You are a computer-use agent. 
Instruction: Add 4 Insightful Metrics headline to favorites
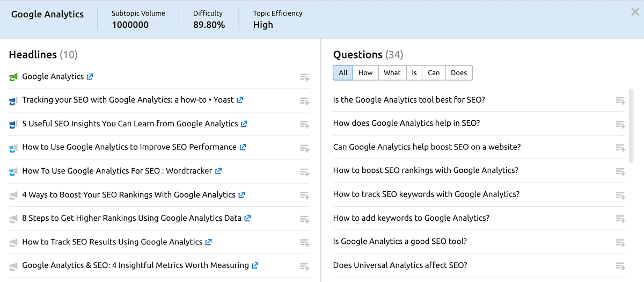click(x=304, y=266)
